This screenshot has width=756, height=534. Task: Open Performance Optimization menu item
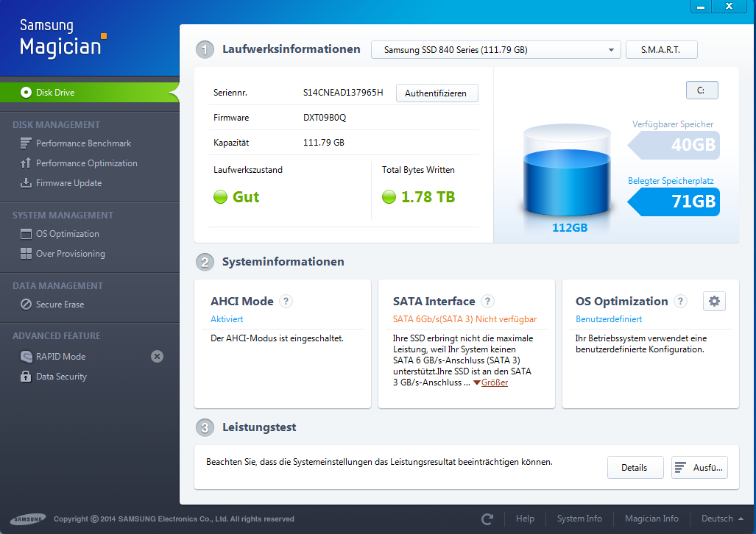(87, 163)
